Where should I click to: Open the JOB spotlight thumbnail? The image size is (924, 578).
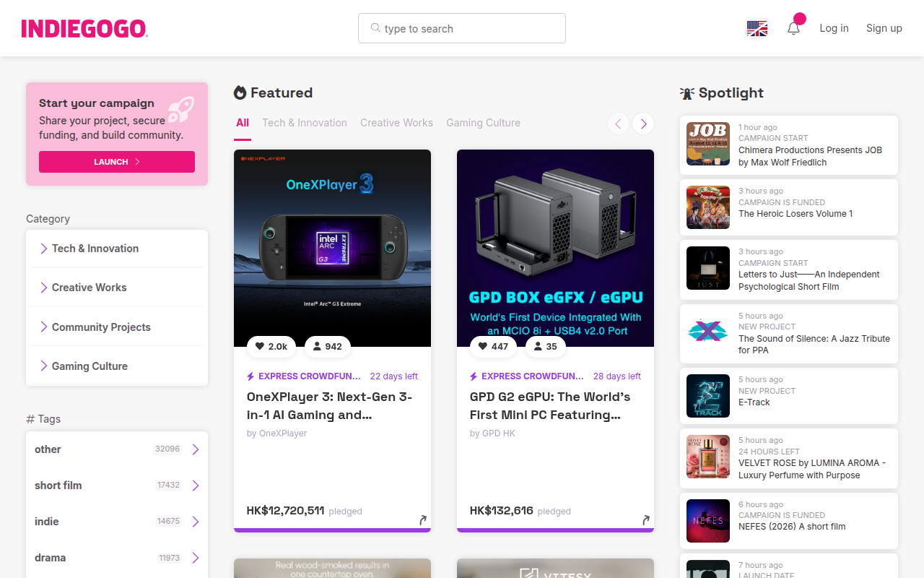click(x=708, y=144)
